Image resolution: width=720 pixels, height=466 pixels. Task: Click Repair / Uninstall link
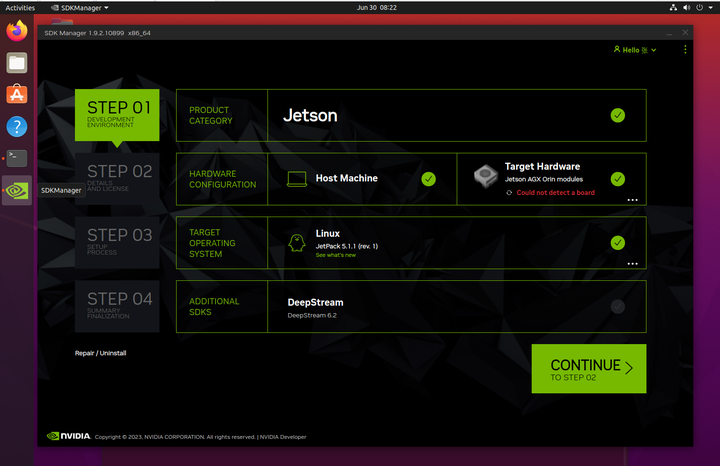coord(101,353)
